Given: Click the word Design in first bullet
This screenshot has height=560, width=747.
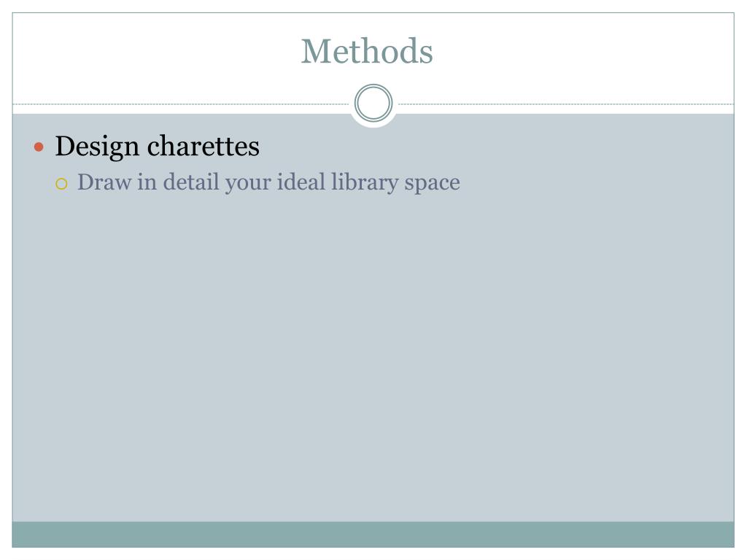Looking at the screenshot, I should [97, 146].
